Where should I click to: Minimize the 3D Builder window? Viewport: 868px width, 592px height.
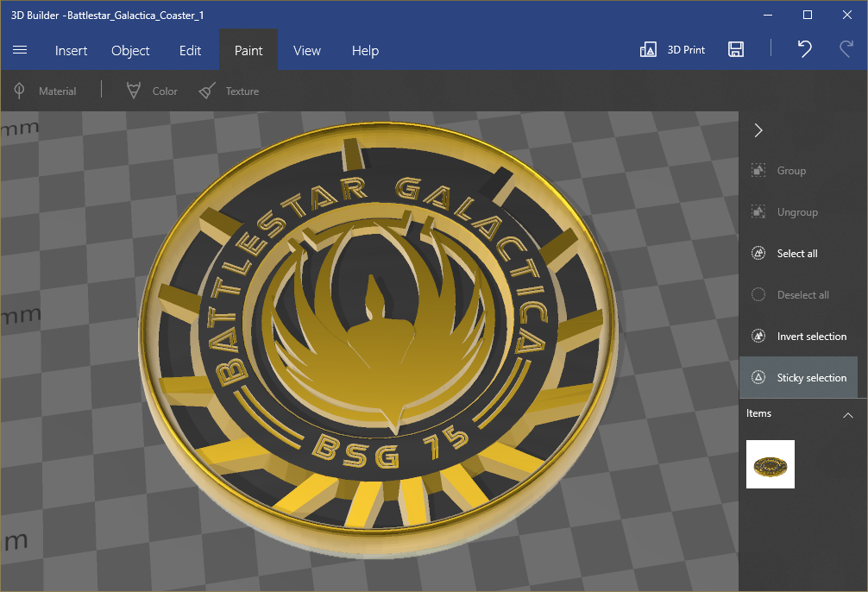768,15
